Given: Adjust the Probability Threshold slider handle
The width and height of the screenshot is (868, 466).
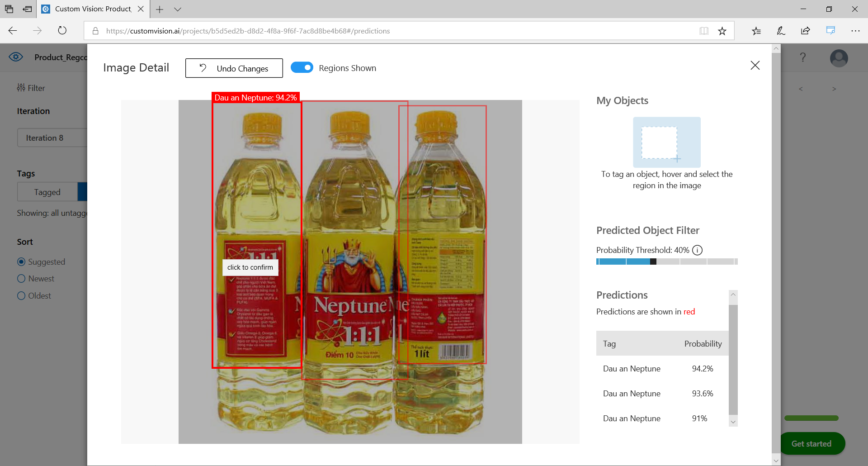Looking at the screenshot, I should (653, 262).
